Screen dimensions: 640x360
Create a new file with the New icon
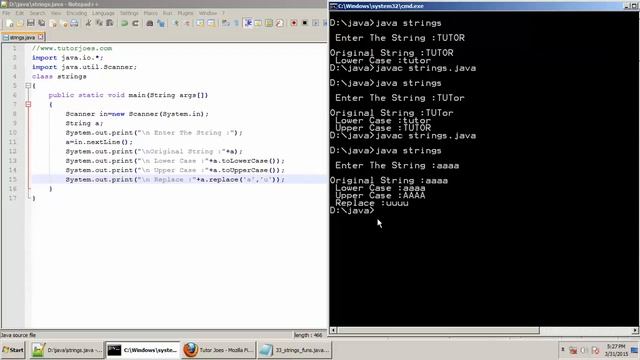(9, 23)
